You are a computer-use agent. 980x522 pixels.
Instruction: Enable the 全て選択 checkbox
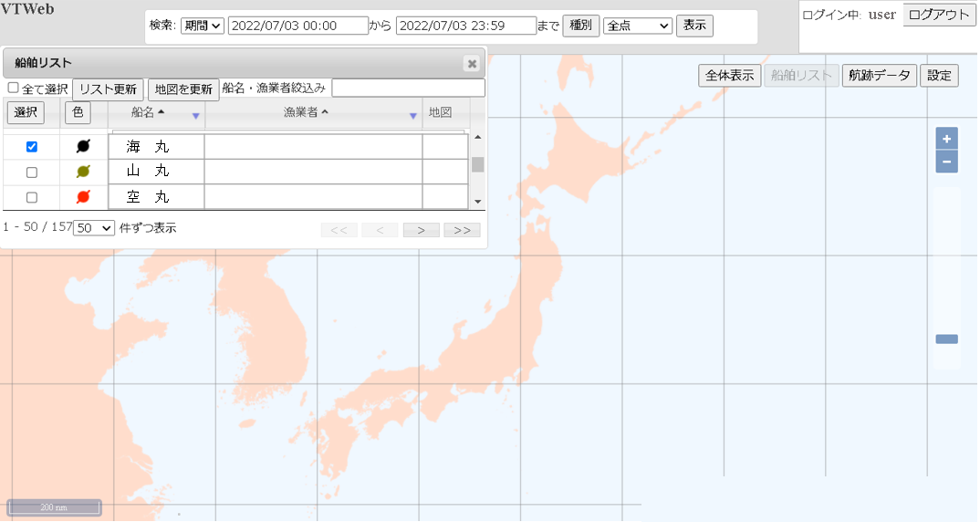click(14, 88)
